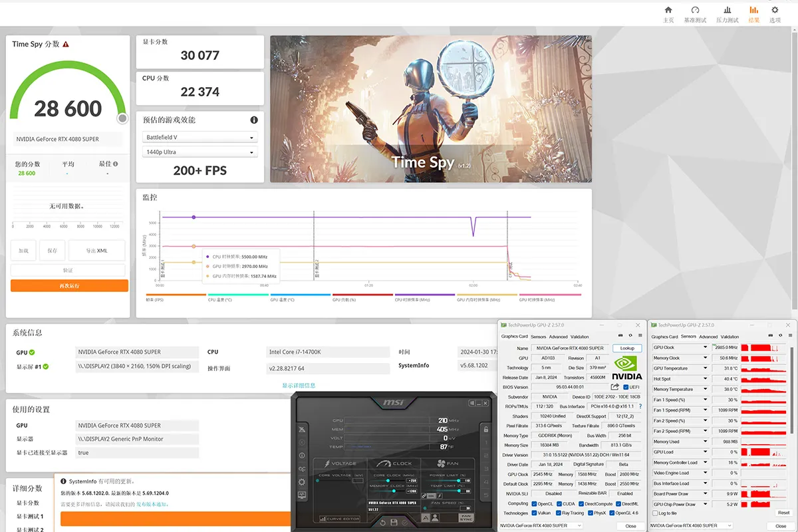Open GPU selector dropdown in left GPU-Z window

point(541,525)
